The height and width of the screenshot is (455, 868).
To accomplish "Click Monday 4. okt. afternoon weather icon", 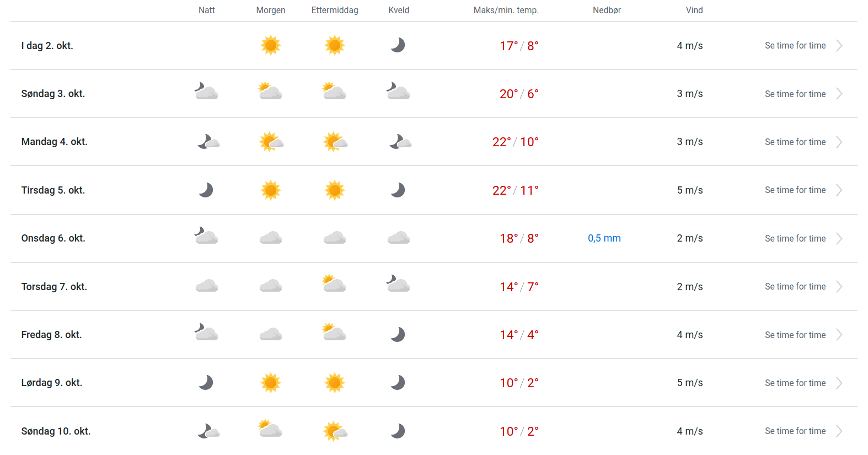I will click(x=335, y=142).
